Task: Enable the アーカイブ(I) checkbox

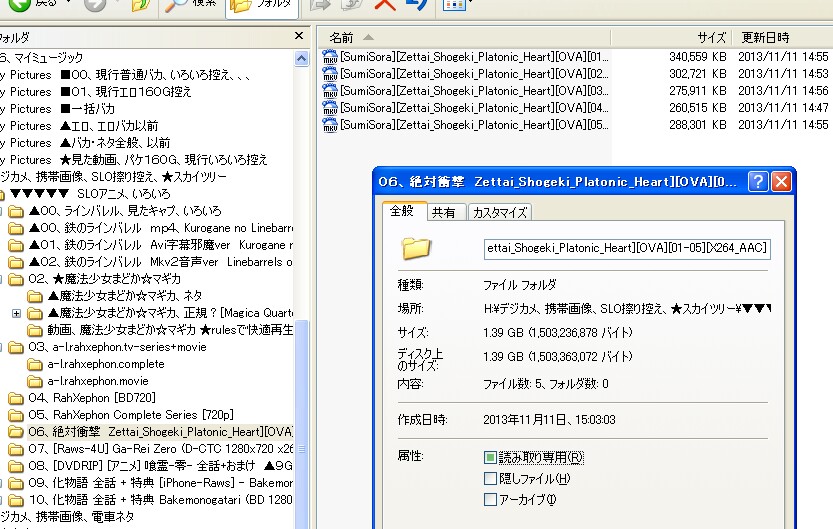Action: pos(490,499)
